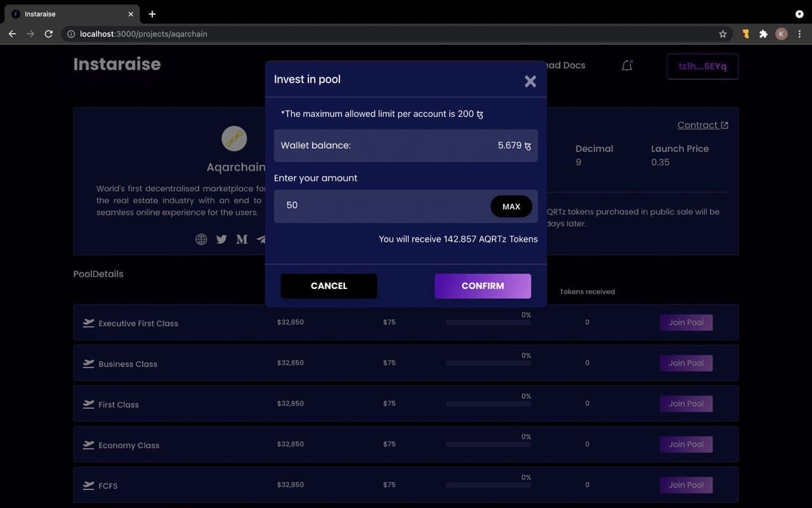The image size is (812, 508).
Task: Go forward in browser history
Action: pos(30,34)
